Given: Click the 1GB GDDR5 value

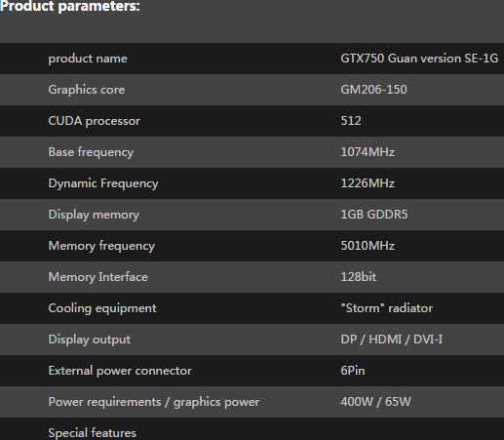Looking at the screenshot, I should [x=374, y=215].
